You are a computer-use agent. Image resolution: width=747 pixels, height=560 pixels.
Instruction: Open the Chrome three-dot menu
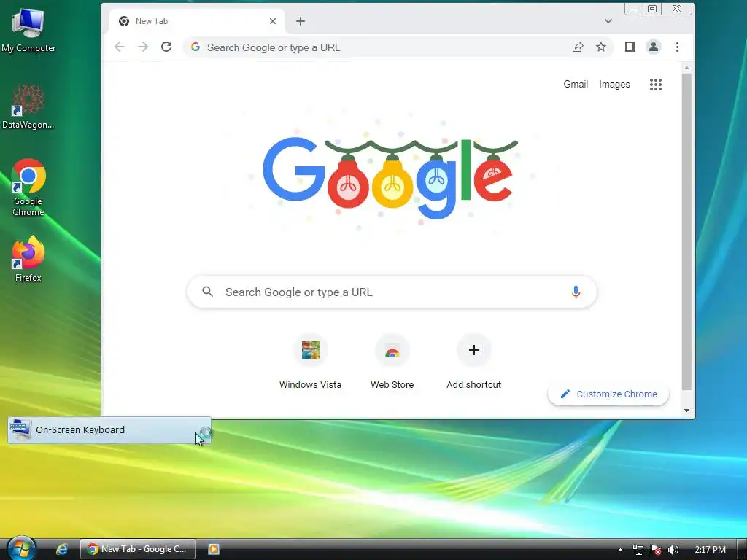coord(677,47)
